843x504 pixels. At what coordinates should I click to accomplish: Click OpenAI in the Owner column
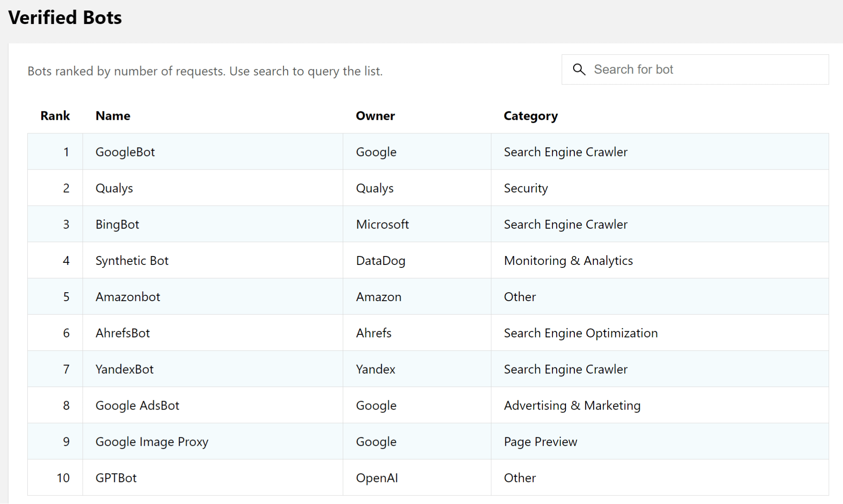click(377, 477)
